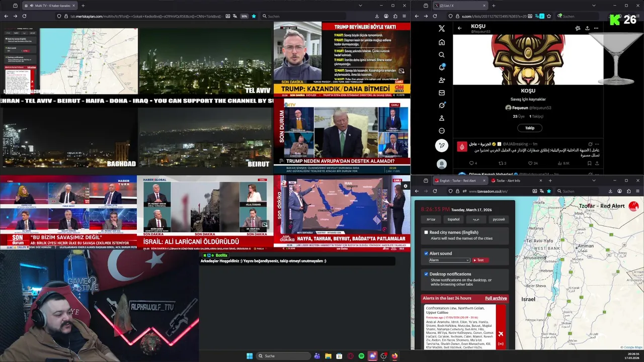Click the X logo at sidebar top
The image size is (644, 362).
(x=442, y=29)
